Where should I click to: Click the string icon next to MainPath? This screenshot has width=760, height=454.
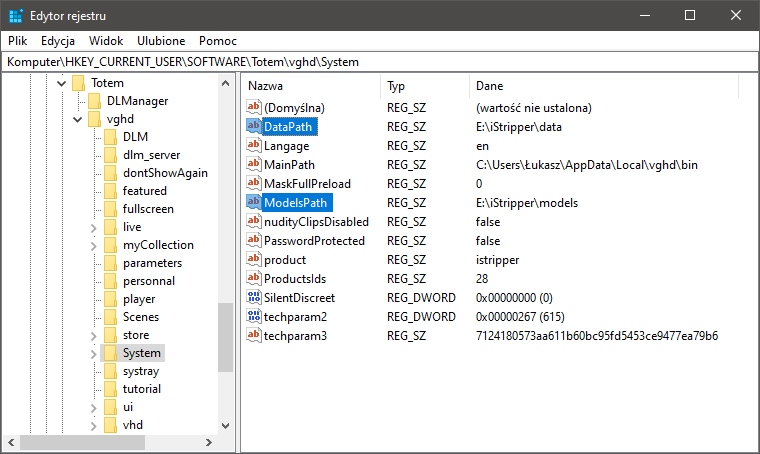pyautogui.click(x=253, y=165)
